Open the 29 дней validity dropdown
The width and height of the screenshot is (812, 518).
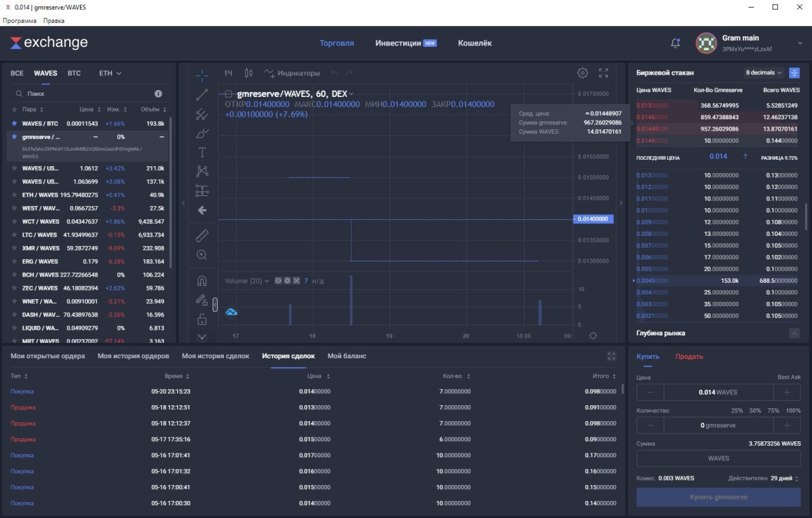tap(785, 478)
